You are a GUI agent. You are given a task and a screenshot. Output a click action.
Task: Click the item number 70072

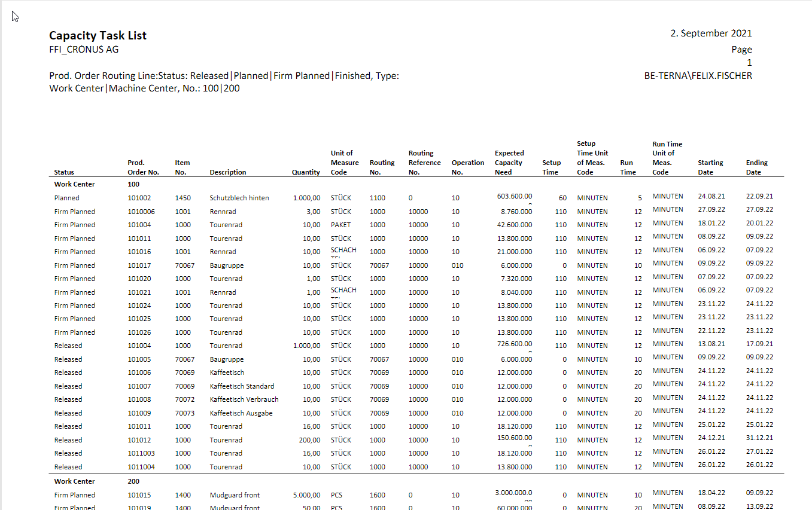click(x=185, y=399)
